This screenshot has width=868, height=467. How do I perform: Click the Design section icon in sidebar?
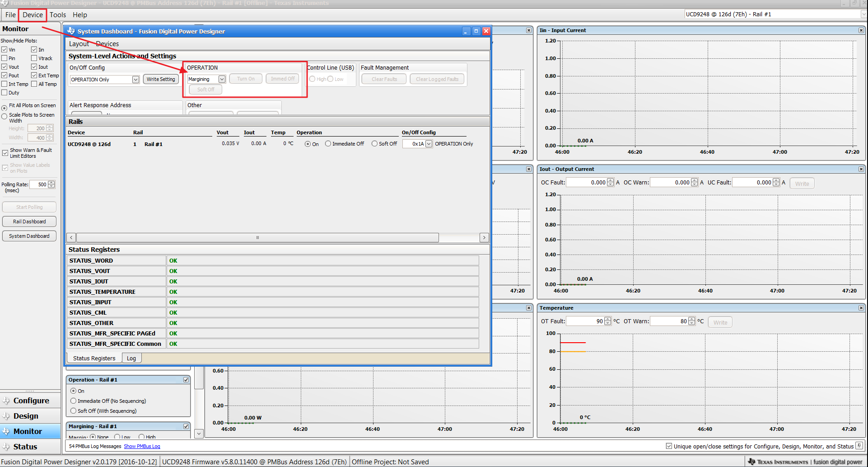coord(6,416)
